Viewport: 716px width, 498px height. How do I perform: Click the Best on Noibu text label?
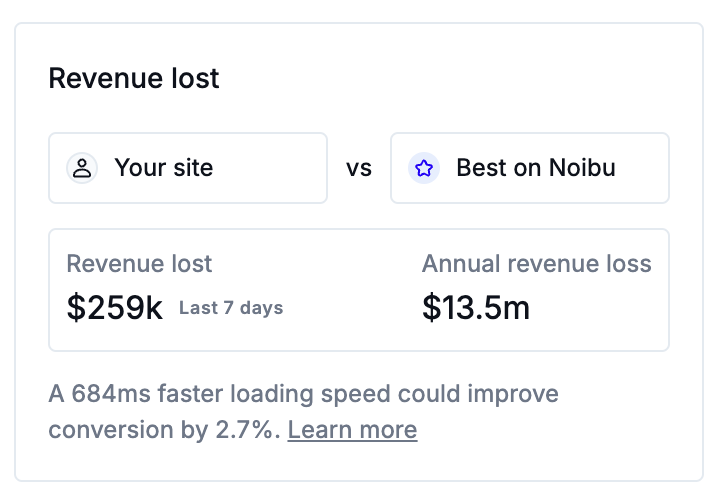point(536,168)
